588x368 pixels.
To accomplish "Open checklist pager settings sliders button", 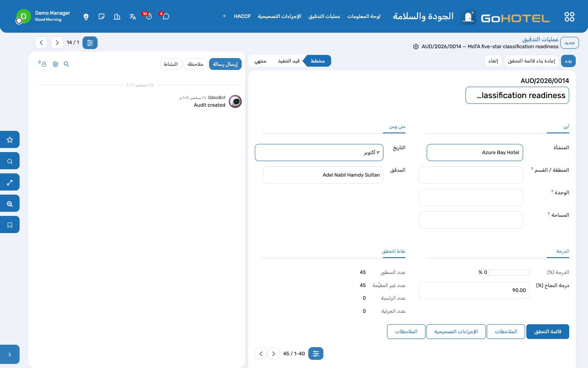I will pyautogui.click(x=316, y=354).
